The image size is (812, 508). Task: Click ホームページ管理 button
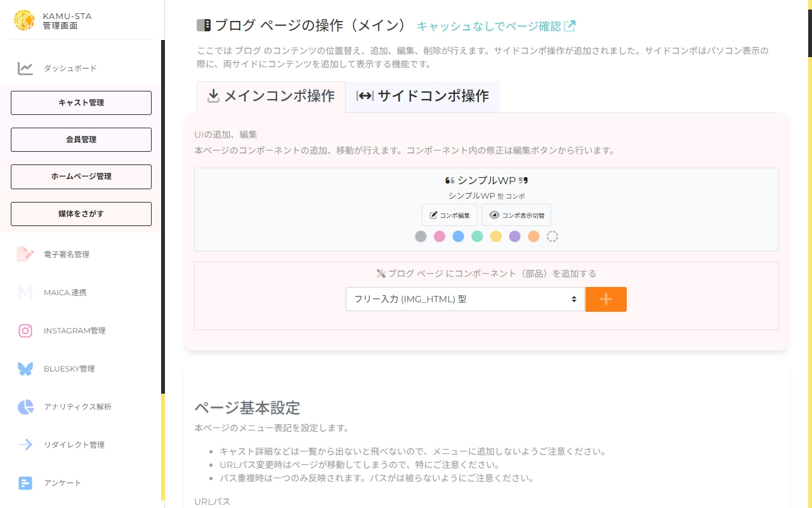[x=81, y=177]
